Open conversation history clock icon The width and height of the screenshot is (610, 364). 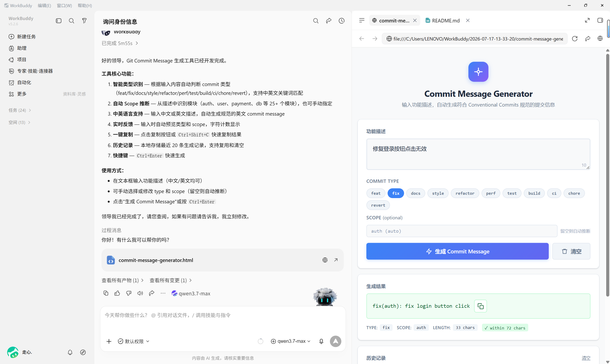pos(342,21)
